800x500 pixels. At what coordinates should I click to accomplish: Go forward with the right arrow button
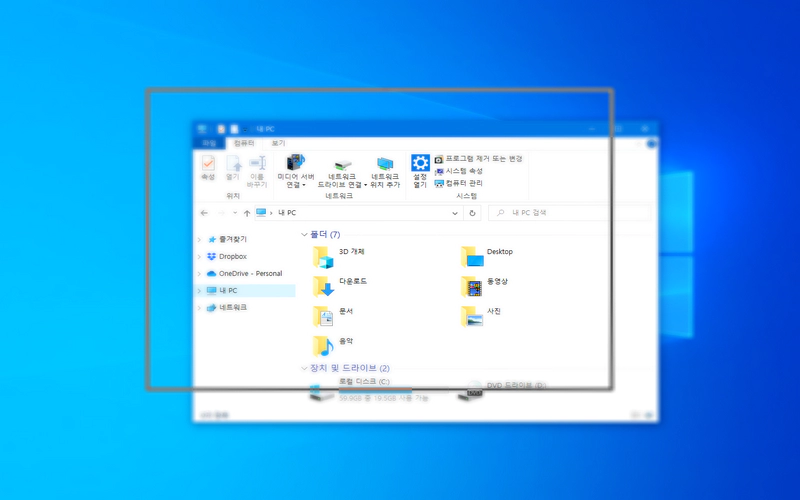(221, 213)
